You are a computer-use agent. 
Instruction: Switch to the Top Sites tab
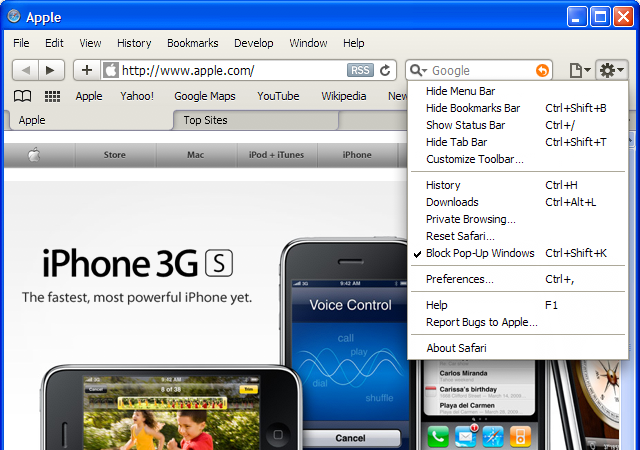[x=256, y=120]
